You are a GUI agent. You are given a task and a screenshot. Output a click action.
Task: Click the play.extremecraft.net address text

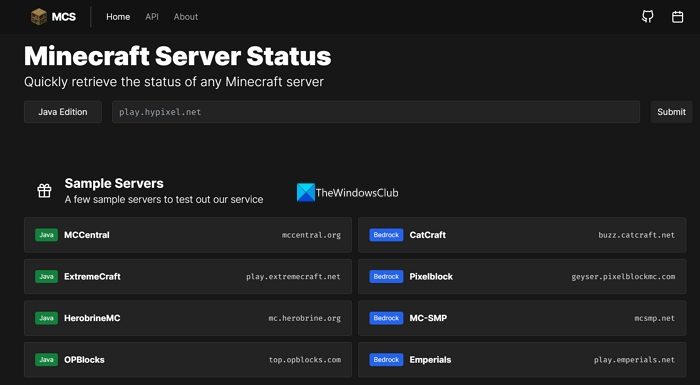[x=293, y=276]
